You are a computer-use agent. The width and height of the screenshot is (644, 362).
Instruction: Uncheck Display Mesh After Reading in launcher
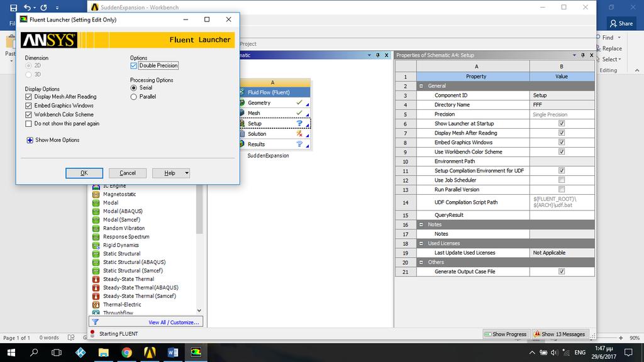pyautogui.click(x=28, y=97)
